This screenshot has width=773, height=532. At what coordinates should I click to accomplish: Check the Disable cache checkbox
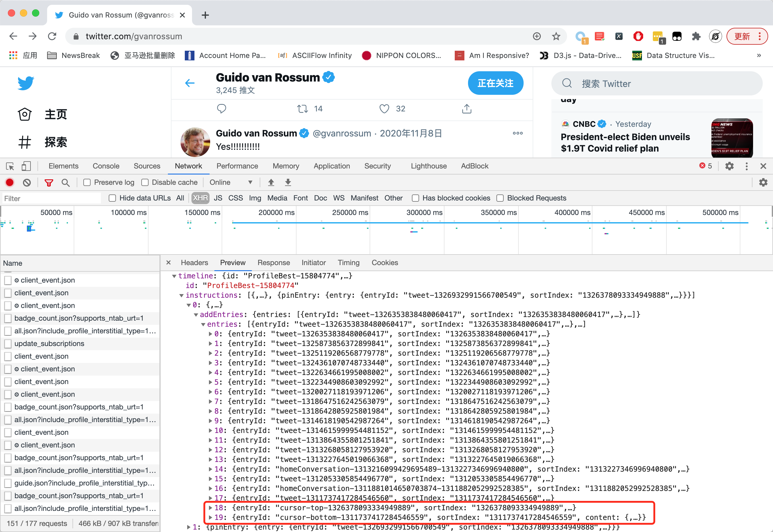click(x=145, y=182)
